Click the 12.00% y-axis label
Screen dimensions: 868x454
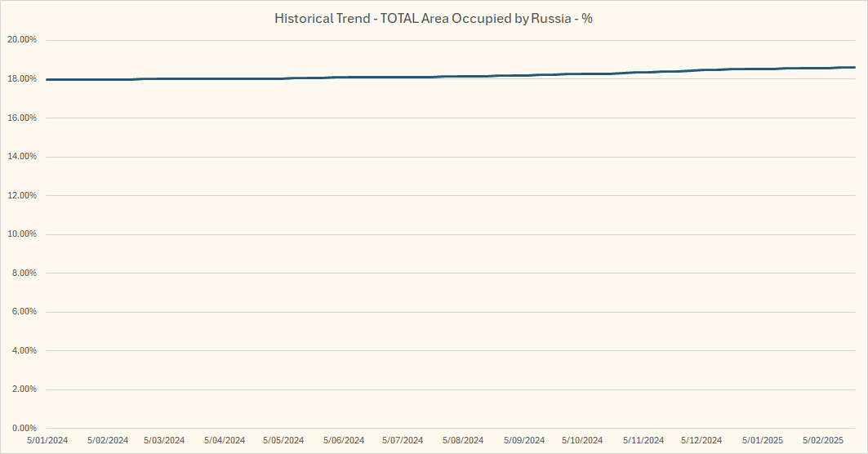tap(21, 195)
